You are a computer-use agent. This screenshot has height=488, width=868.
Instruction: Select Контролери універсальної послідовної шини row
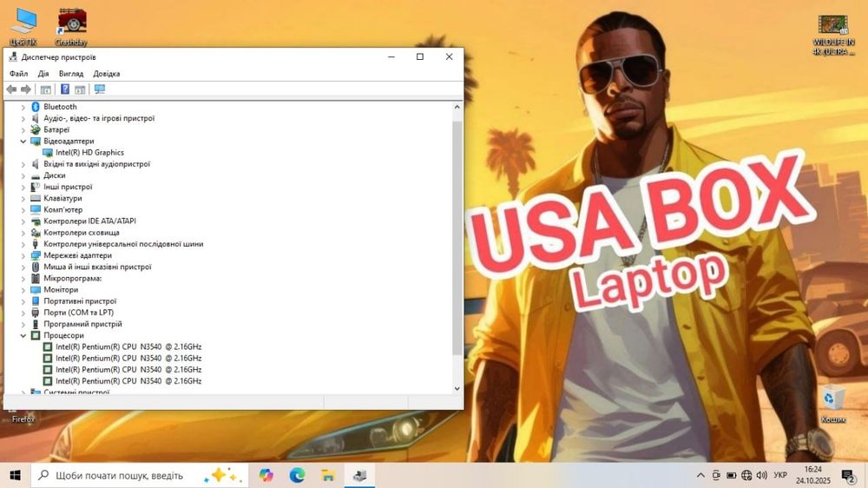click(x=123, y=244)
